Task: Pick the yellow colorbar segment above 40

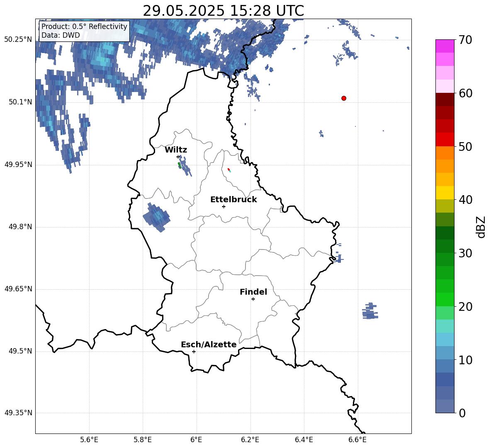Action: point(445,193)
